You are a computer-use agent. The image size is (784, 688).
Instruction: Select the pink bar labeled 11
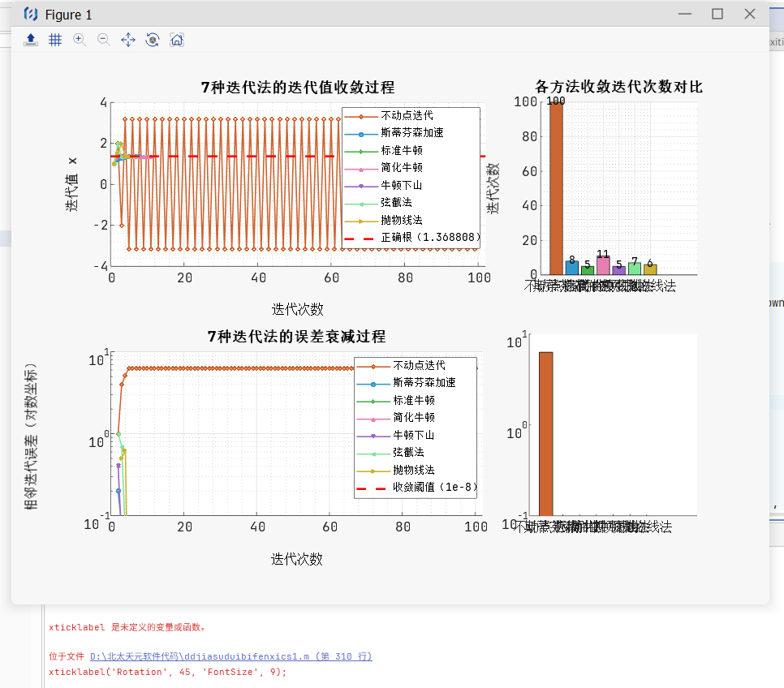pyautogui.click(x=603, y=265)
